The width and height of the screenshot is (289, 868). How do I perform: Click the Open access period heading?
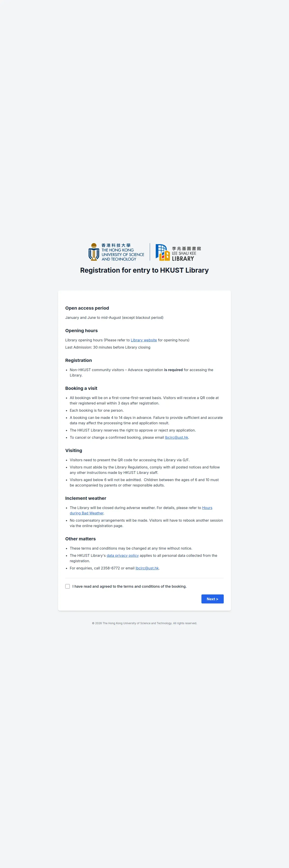pyautogui.click(x=87, y=308)
